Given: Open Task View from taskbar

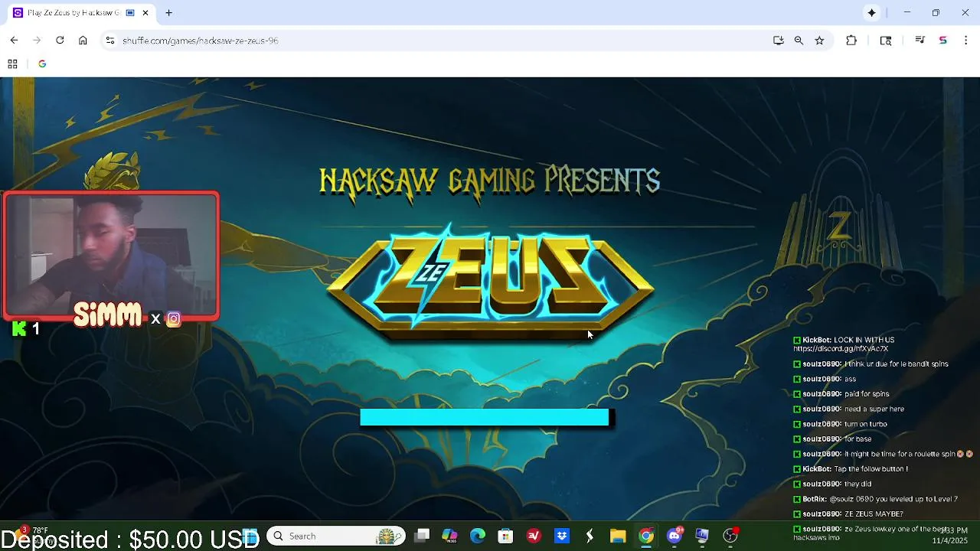Looking at the screenshot, I should tap(422, 536).
